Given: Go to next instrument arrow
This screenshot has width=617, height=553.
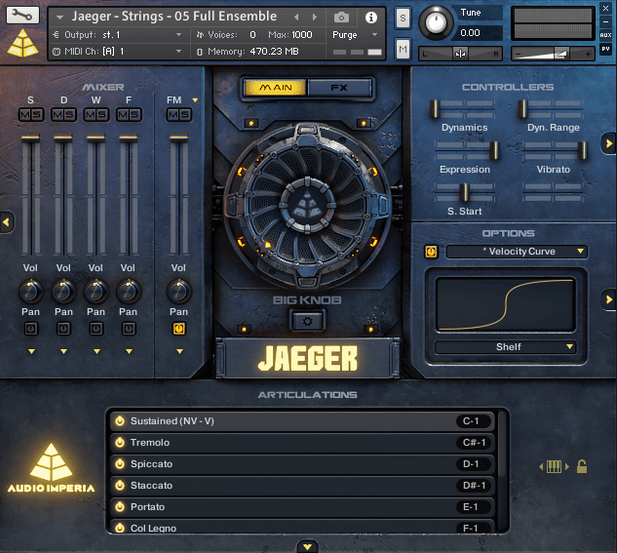Looking at the screenshot, I should [x=314, y=17].
